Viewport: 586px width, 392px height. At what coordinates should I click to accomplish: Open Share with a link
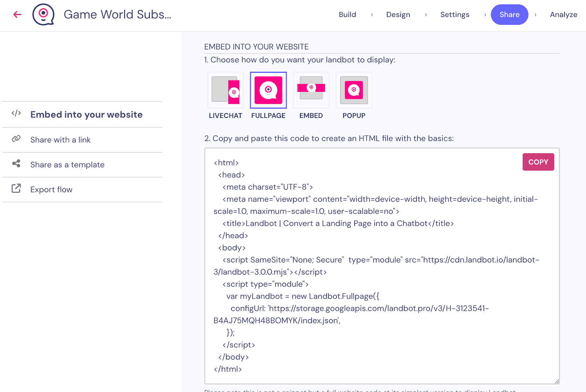coord(82,140)
